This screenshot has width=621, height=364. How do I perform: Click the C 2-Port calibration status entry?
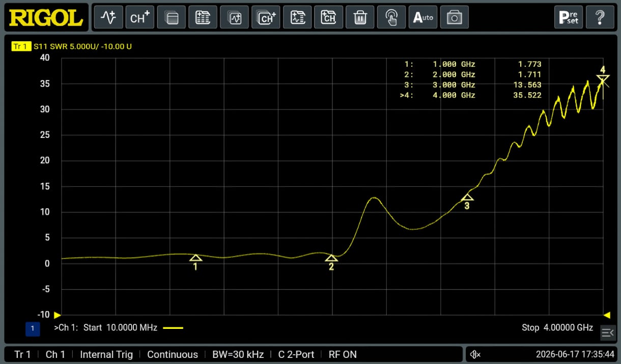296,354
